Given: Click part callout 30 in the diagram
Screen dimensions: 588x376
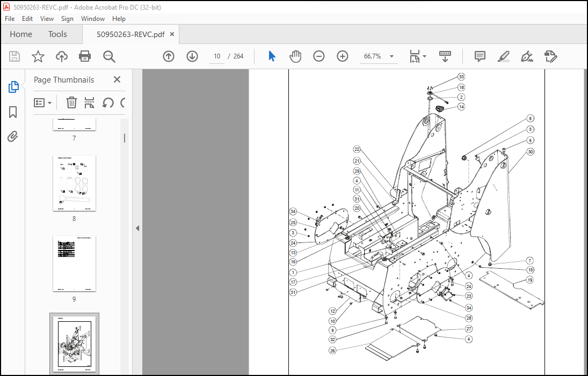Looking at the screenshot, I should [x=530, y=152].
